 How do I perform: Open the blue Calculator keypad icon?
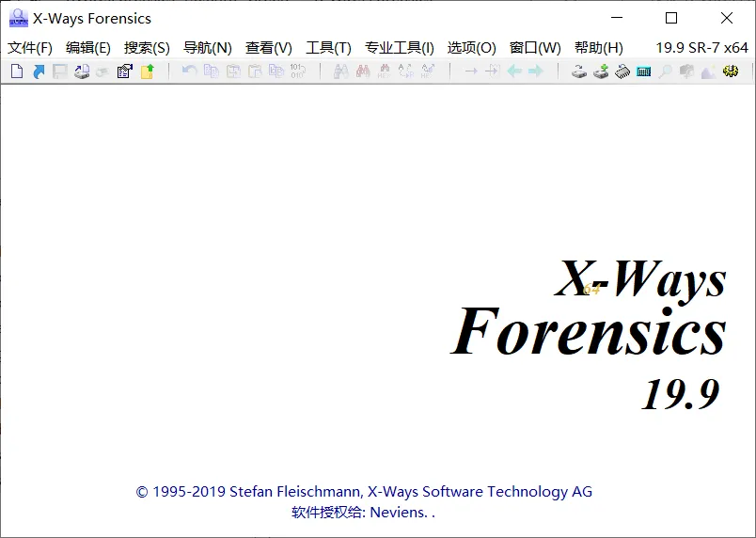pyautogui.click(x=644, y=71)
